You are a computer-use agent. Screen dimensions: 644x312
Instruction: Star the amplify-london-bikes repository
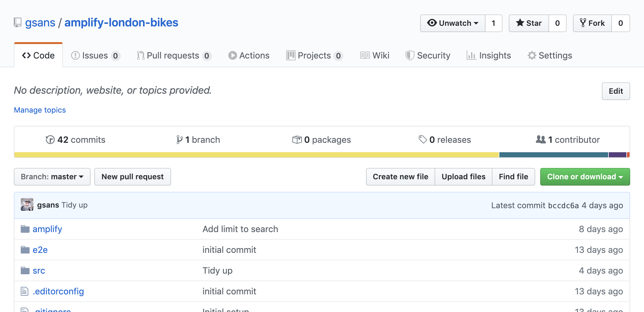(x=529, y=23)
